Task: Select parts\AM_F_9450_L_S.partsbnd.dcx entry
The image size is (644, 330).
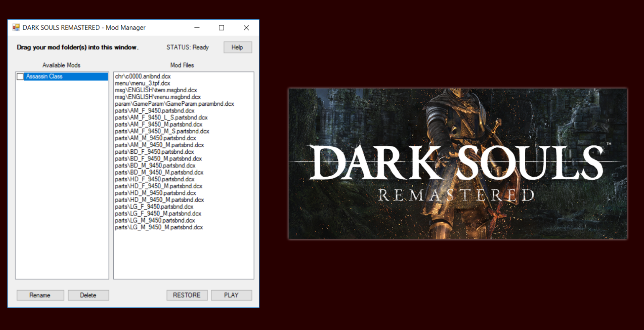Action: (x=161, y=117)
